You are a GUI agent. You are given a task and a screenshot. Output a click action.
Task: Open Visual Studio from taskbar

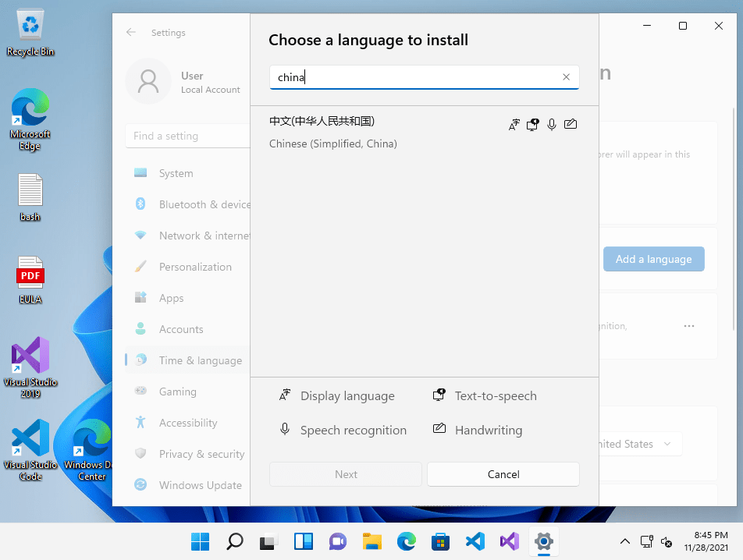510,541
